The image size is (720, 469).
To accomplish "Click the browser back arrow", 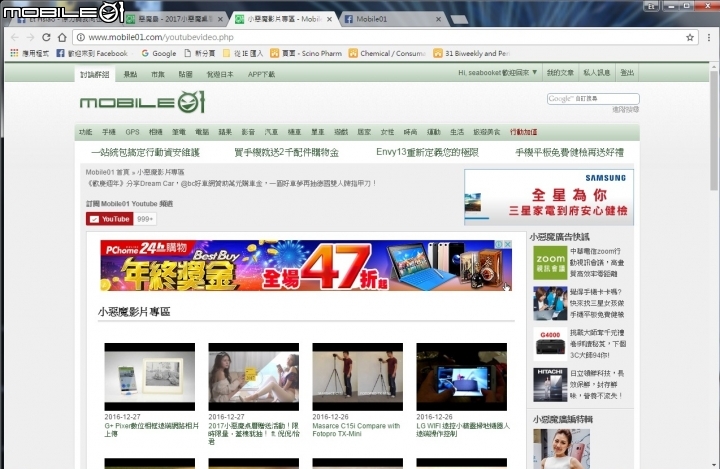I will coord(15,37).
